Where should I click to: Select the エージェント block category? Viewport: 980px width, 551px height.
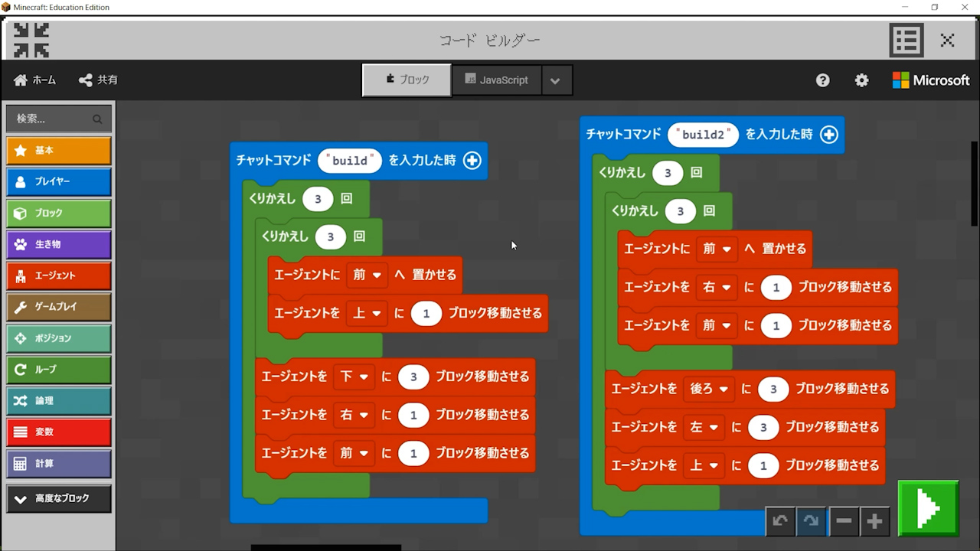pyautogui.click(x=59, y=275)
